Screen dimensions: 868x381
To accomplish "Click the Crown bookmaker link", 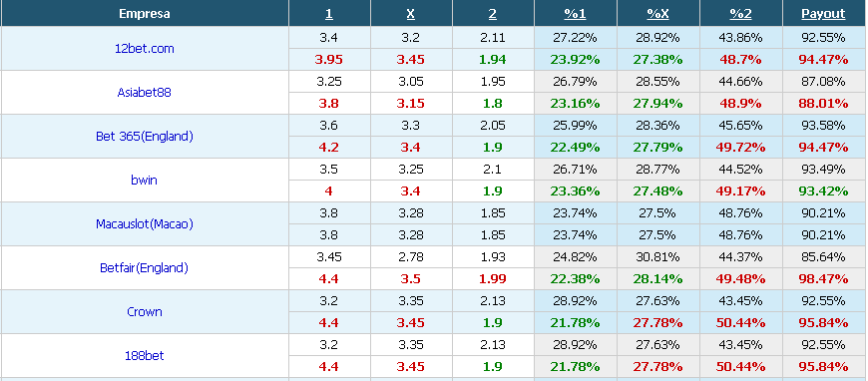I will coord(144,312).
